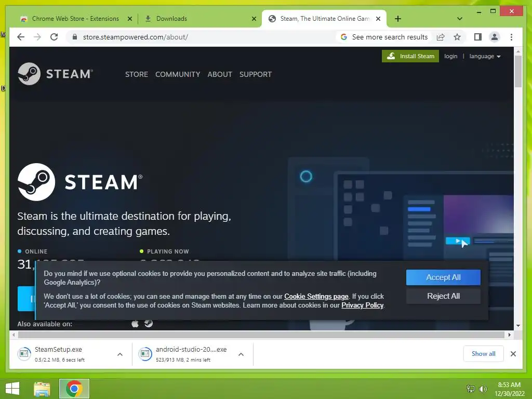Click the browser back arrow
532x399 pixels.
coord(21,37)
